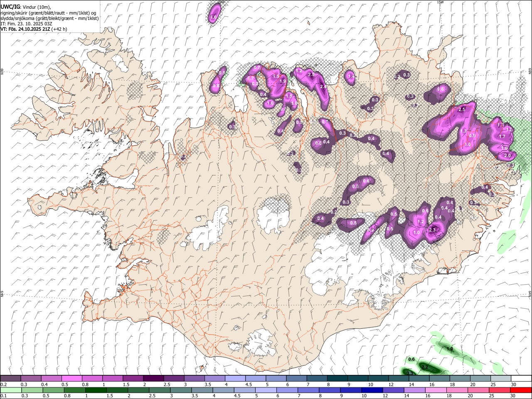This screenshot has height=399, width=532.
Task: Select the "IT: Fim. 23. 10. 2025 03Z" line
Action: 26,24
